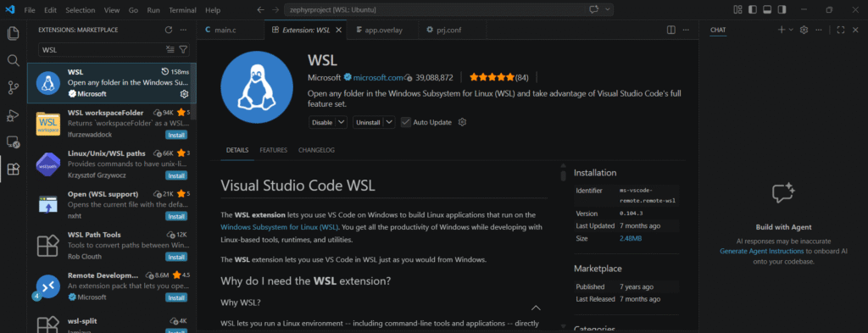Viewport: 868px width, 333px height.
Task: Click the VS Code logo menu icon
Action: click(10, 10)
